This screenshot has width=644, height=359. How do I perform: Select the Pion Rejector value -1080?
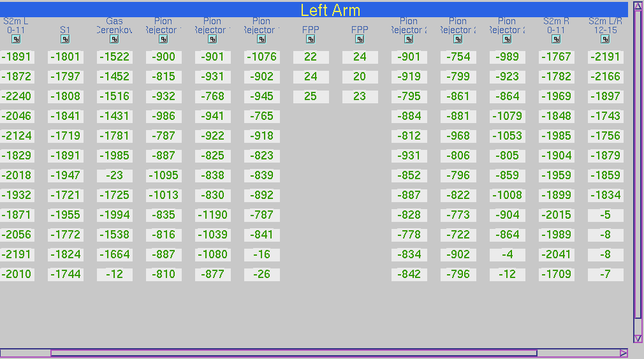coord(213,254)
